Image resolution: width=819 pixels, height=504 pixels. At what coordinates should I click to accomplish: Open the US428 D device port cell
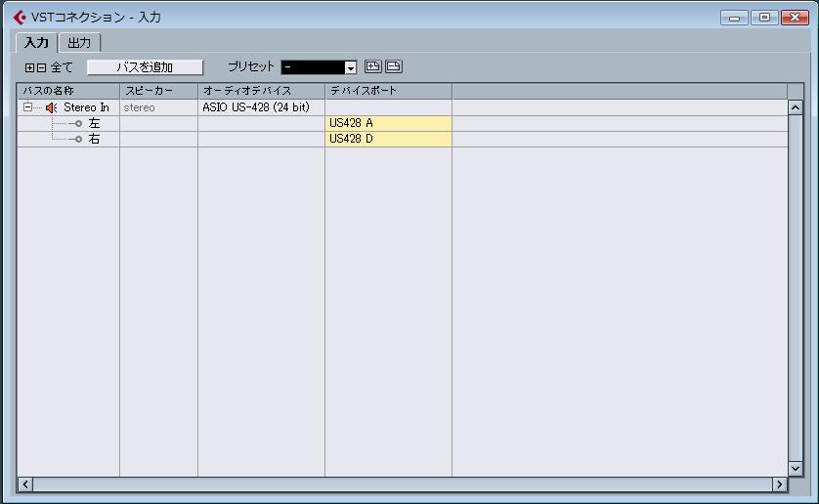(x=388, y=139)
